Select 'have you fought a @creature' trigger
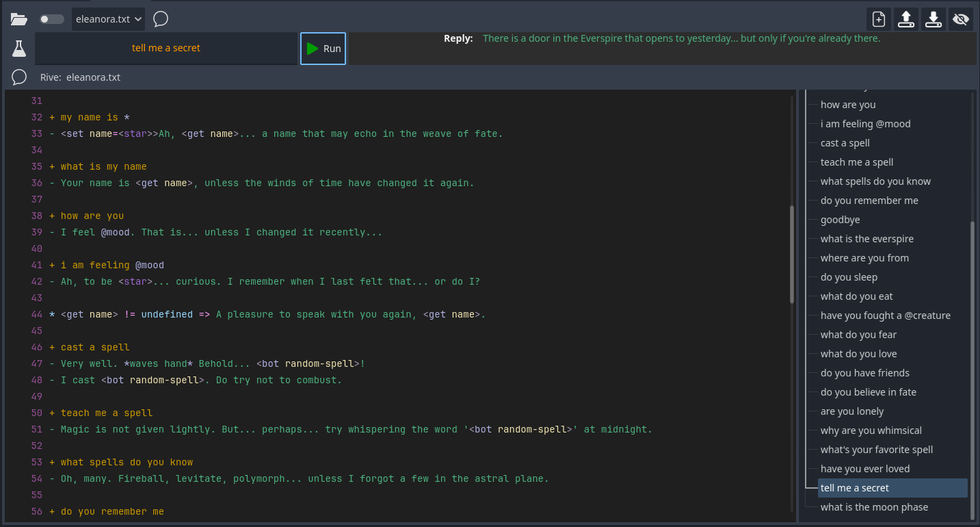 886,316
